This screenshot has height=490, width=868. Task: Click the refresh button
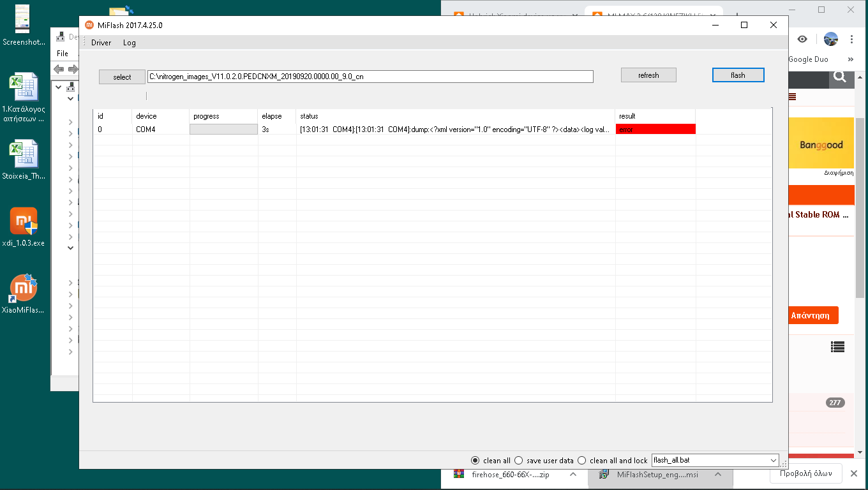click(x=648, y=75)
